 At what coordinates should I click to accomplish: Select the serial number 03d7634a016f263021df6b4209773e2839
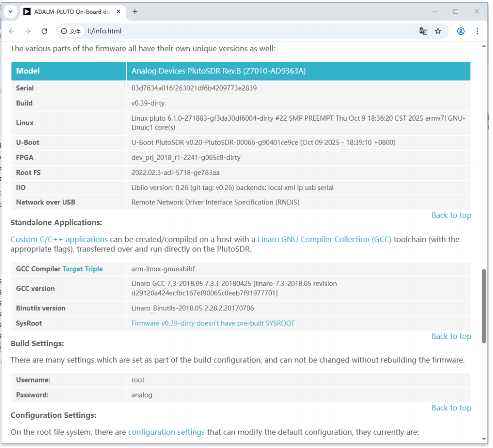point(194,88)
